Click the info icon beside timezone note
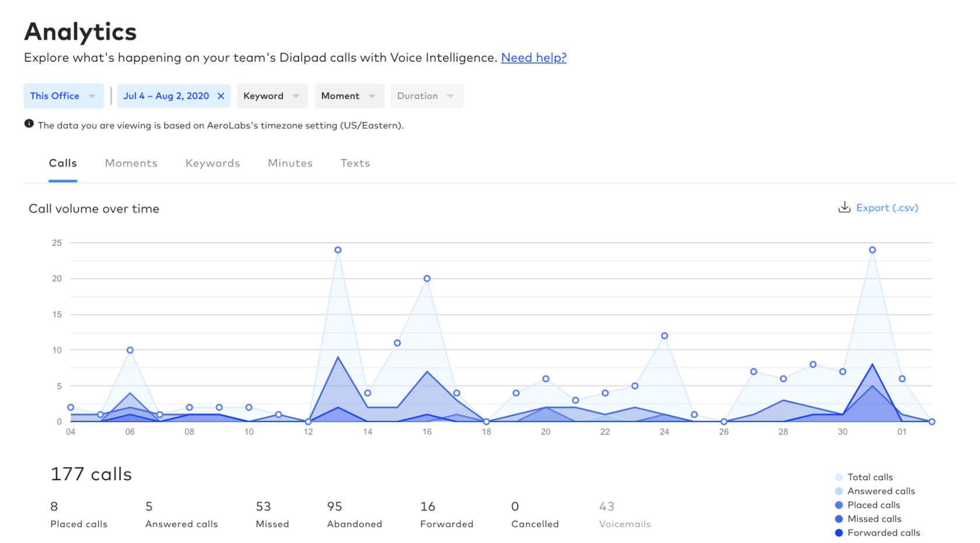The width and height of the screenshot is (980, 543). (x=29, y=124)
